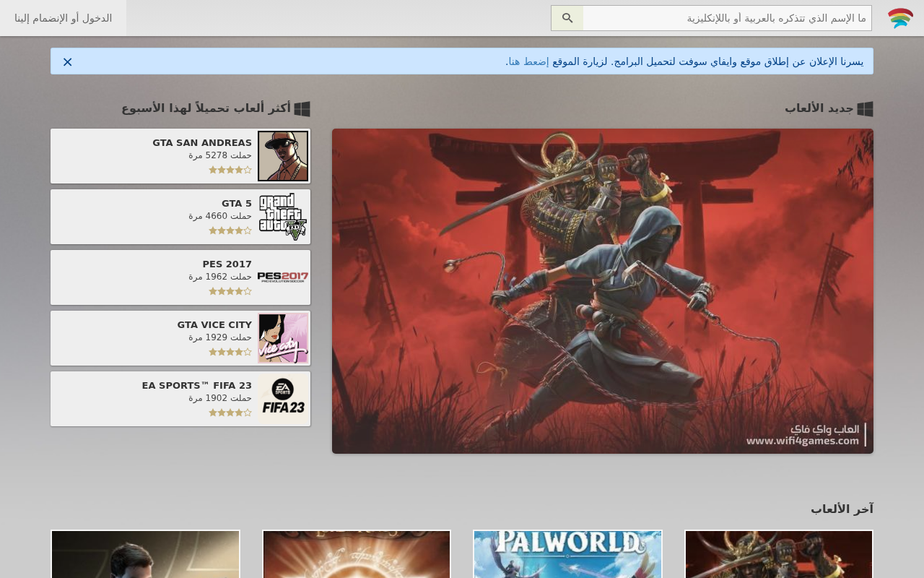Click the أكثر ألعاب تحميلاً لهذا الأسبوع heading
The image size is (924, 578).
point(206,108)
